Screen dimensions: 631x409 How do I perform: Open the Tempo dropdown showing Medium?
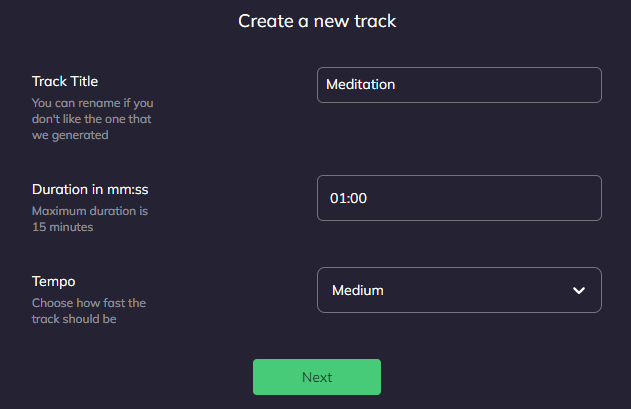coord(459,290)
